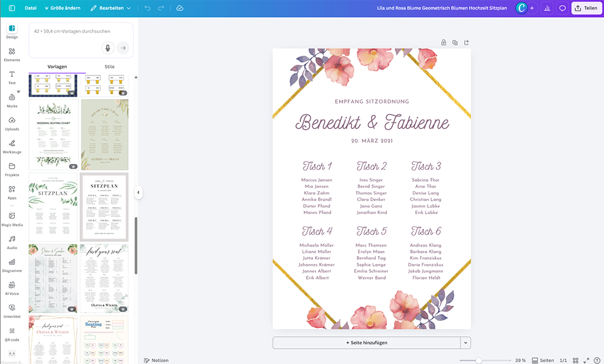
Task: Collapse the side panel with arrow handle
Action: pos(138,192)
